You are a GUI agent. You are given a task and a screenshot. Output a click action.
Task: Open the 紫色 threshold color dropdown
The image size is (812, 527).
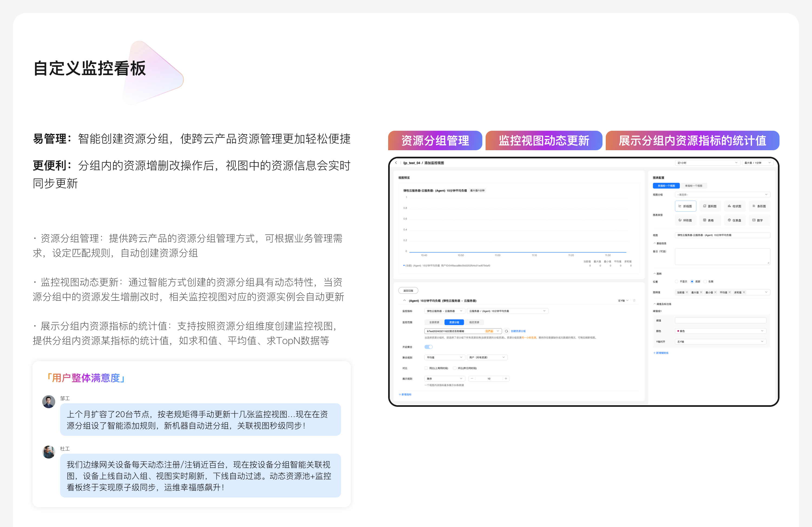click(720, 331)
